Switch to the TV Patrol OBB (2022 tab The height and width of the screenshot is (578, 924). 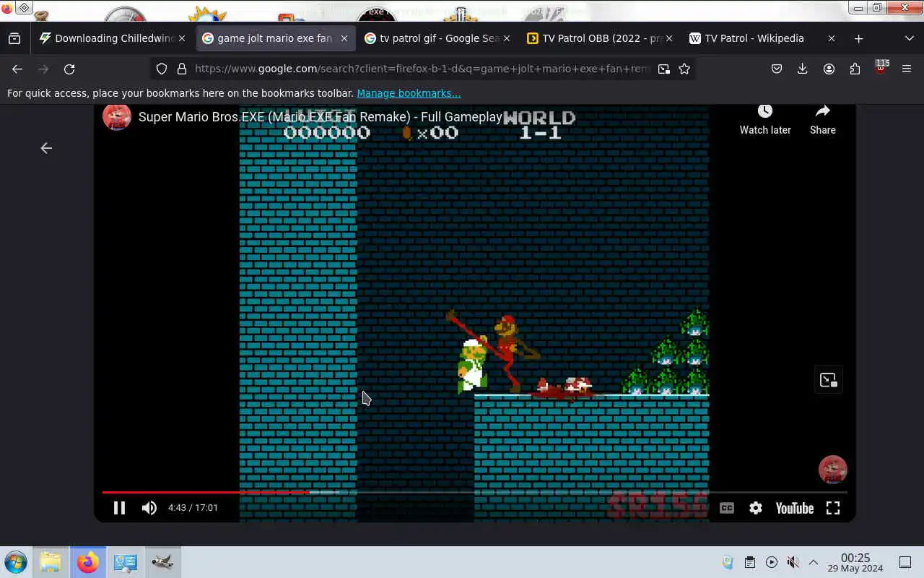[600, 38]
